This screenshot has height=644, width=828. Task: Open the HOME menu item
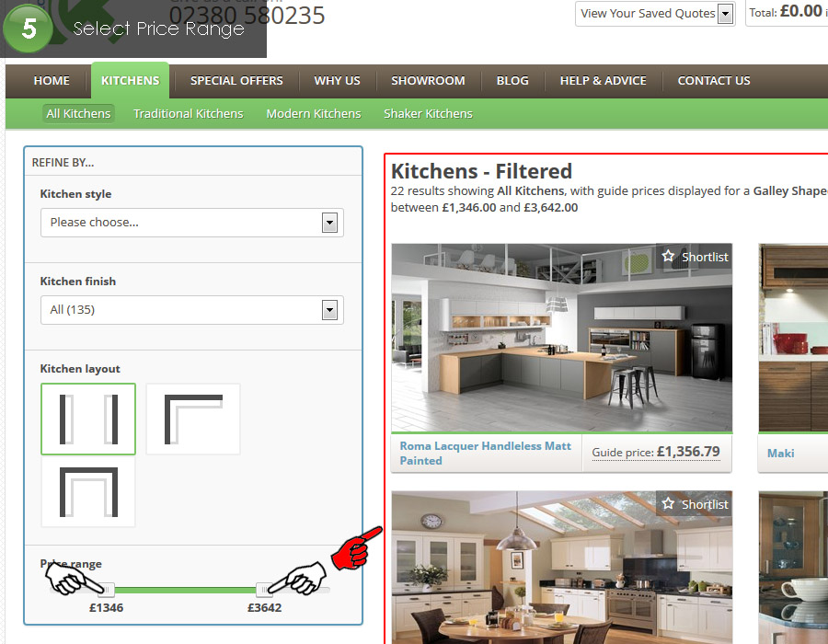point(52,81)
